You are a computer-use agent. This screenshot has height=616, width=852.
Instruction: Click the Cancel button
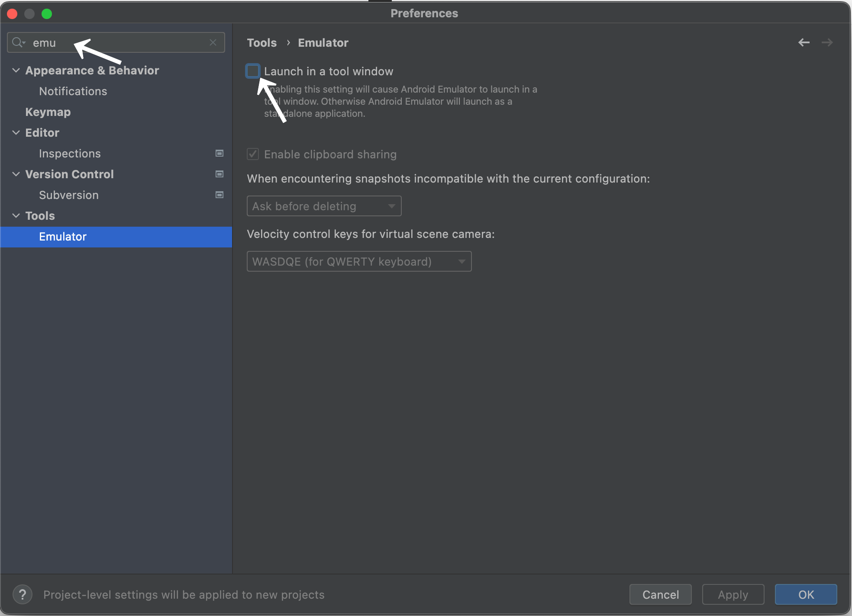660,594
